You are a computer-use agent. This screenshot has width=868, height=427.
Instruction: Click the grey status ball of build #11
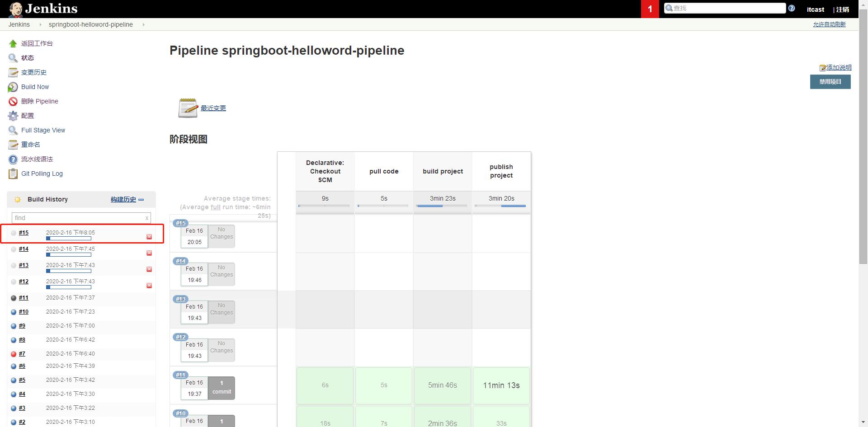point(14,298)
